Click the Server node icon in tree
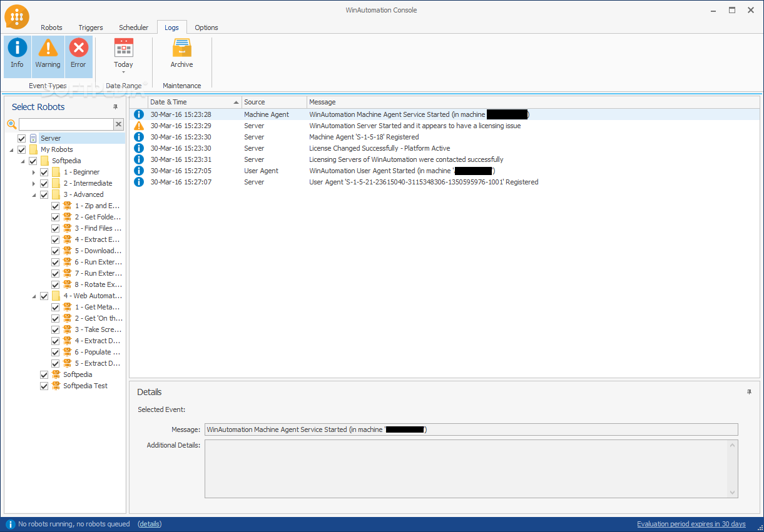The height and width of the screenshot is (532, 764). [x=33, y=138]
